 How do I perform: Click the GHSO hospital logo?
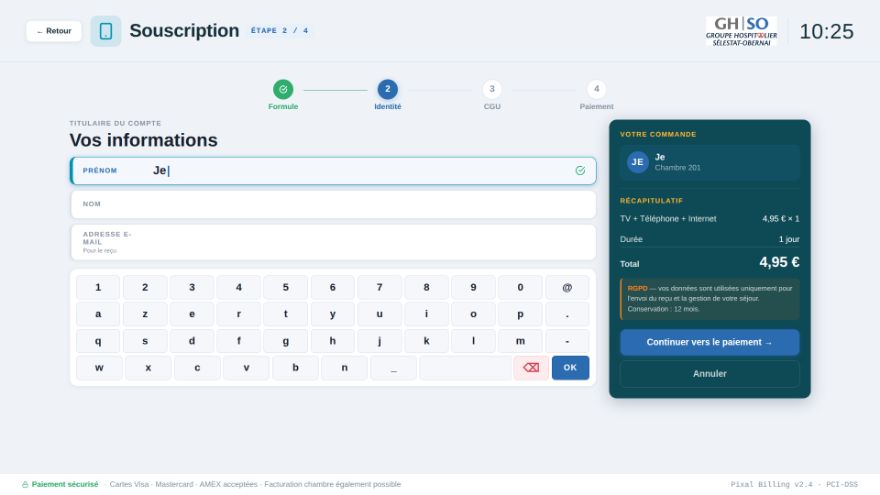[741, 31]
